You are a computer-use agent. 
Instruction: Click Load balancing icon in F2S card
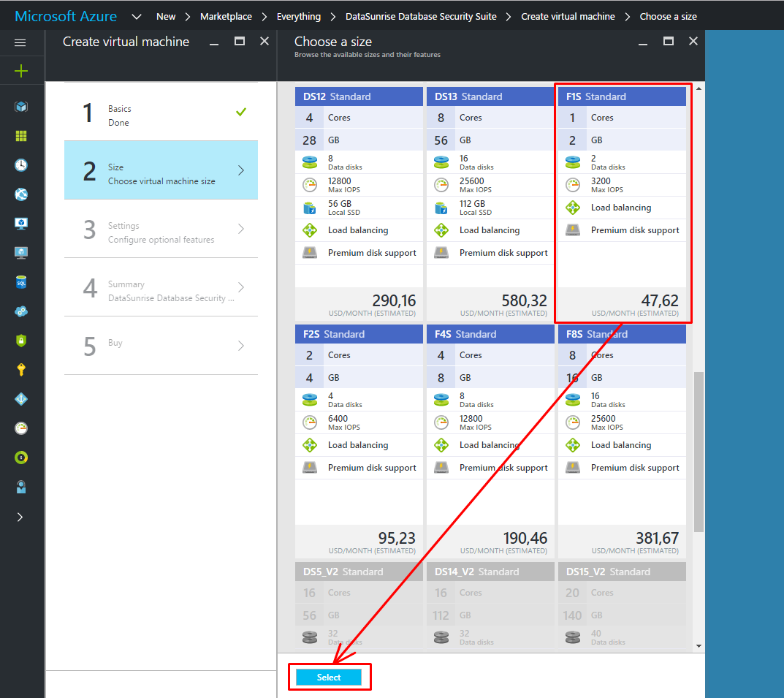[310, 445]
